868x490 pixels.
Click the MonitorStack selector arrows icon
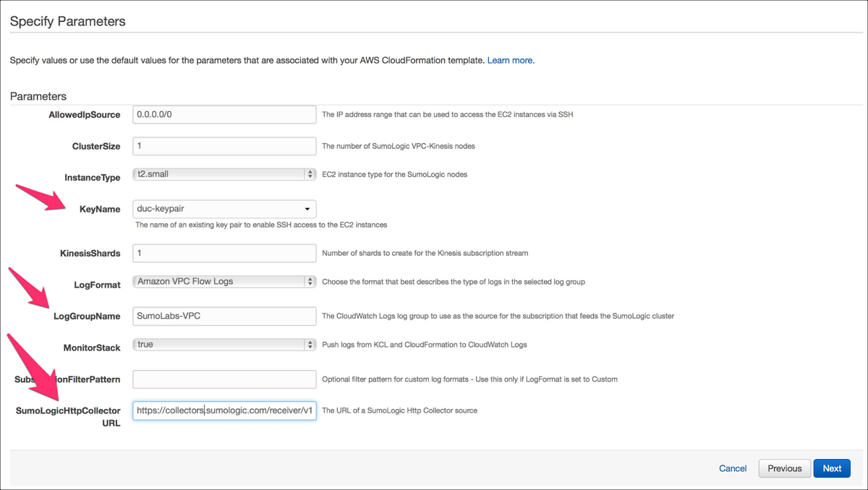click(x=310, y=345)
